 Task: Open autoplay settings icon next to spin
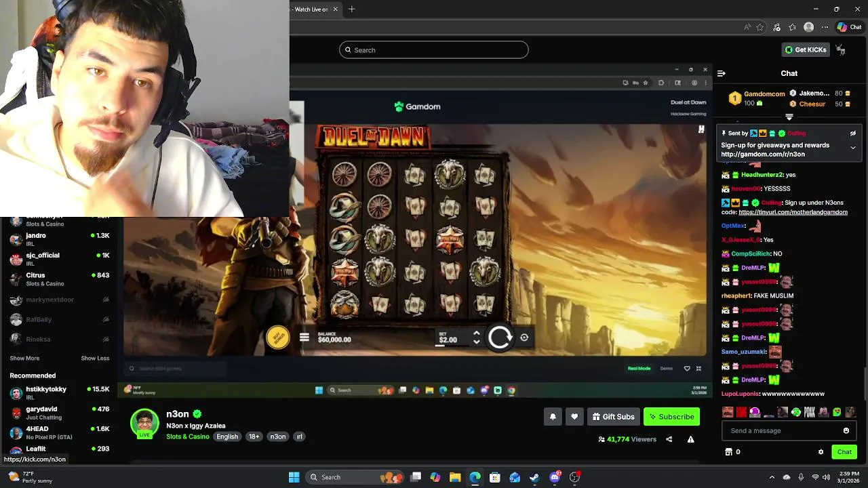pos(524,337)
